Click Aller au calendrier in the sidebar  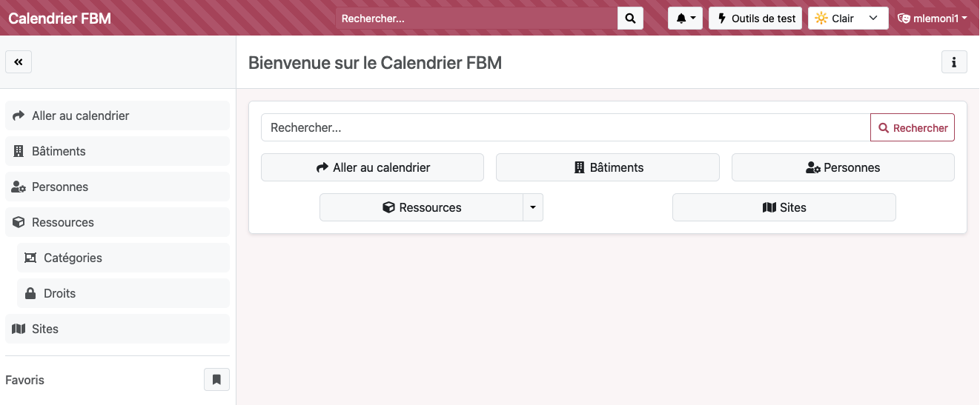click(117, 116)
